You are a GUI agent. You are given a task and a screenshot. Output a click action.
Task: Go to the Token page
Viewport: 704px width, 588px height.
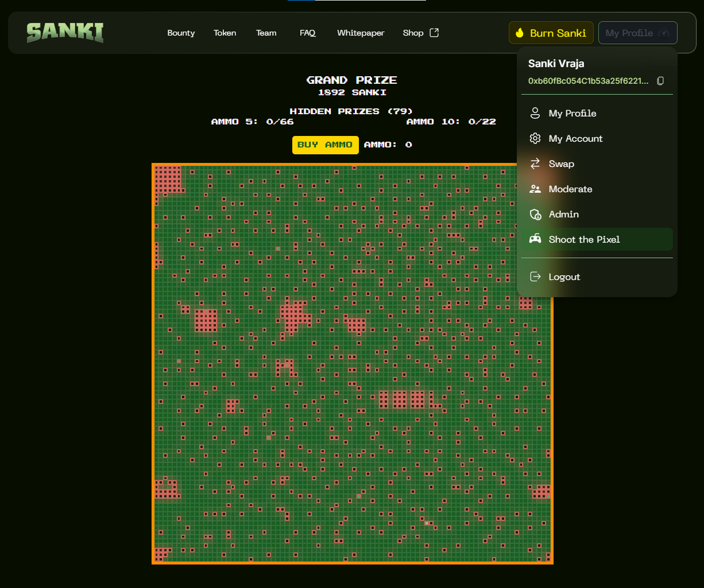click(225, 33)
